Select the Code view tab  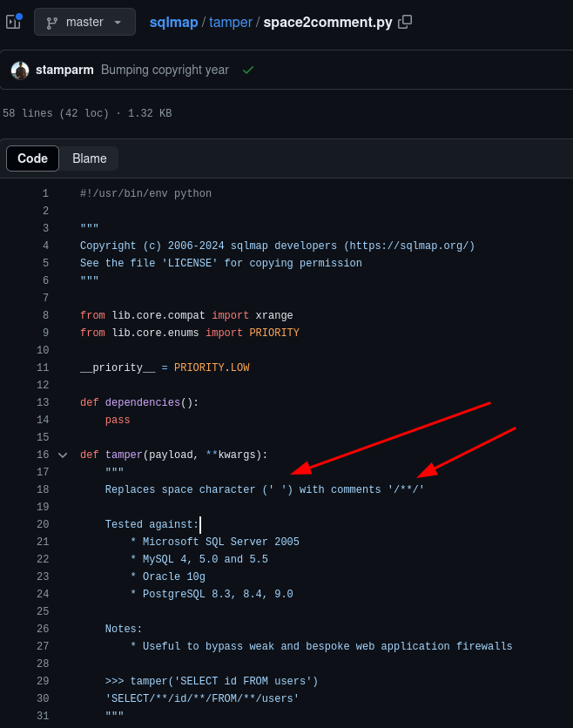point(33,158)
